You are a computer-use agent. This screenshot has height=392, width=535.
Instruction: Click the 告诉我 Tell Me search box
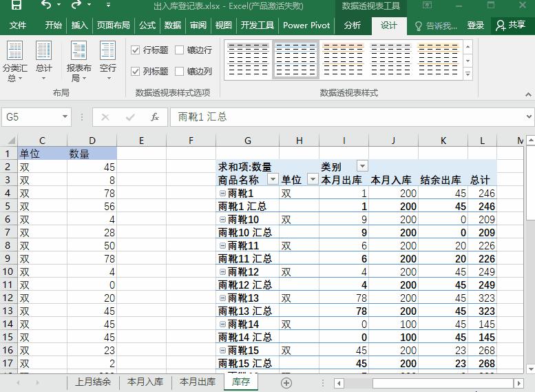pyautogui.click(x=435, y=26)
